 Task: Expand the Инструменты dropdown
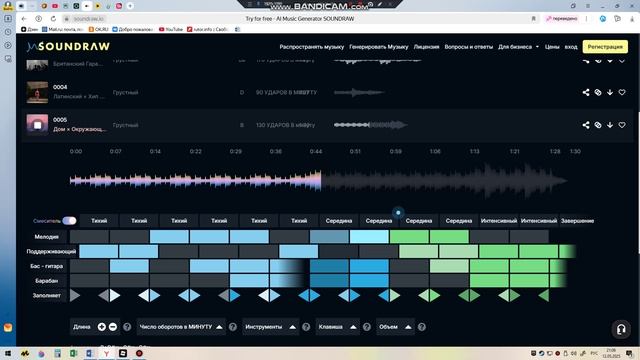270,327
